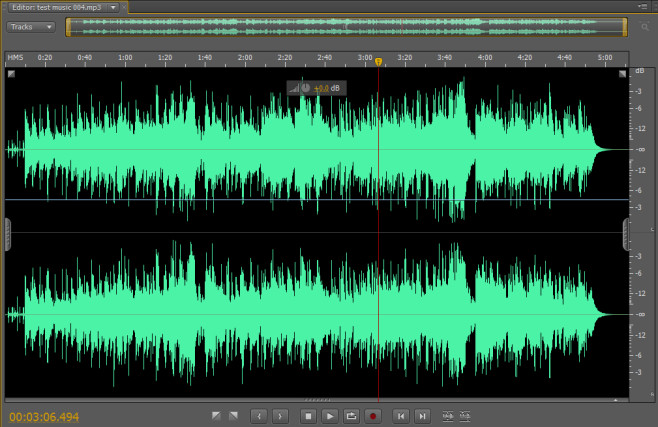Start recording with the red Record button

373,416
